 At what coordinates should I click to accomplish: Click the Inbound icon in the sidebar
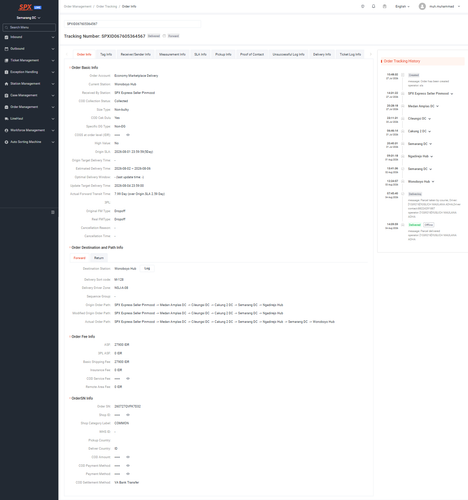pyautogui.click(x=6, y=37)
